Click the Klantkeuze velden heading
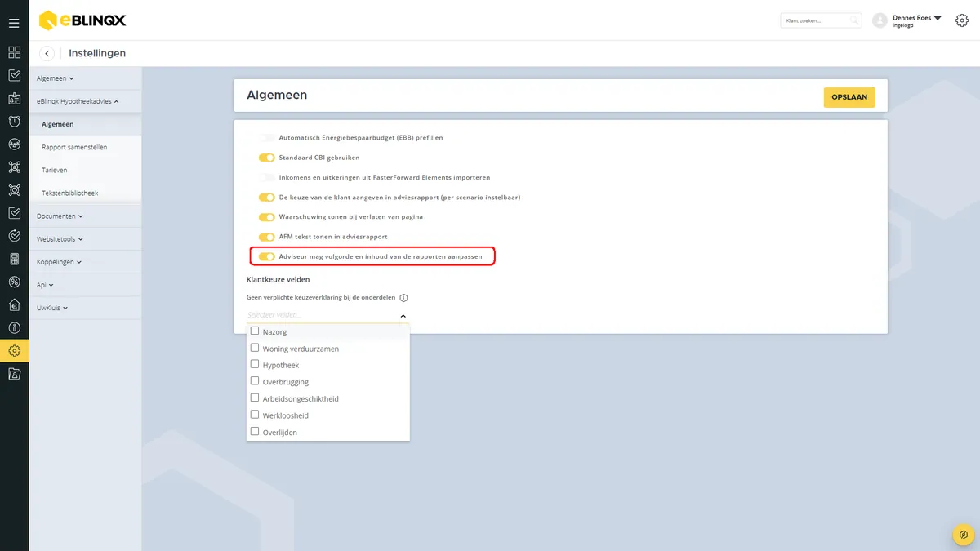The width and height of the screenshot is (980, 551). pyautogui.click(x=278, y=279)
